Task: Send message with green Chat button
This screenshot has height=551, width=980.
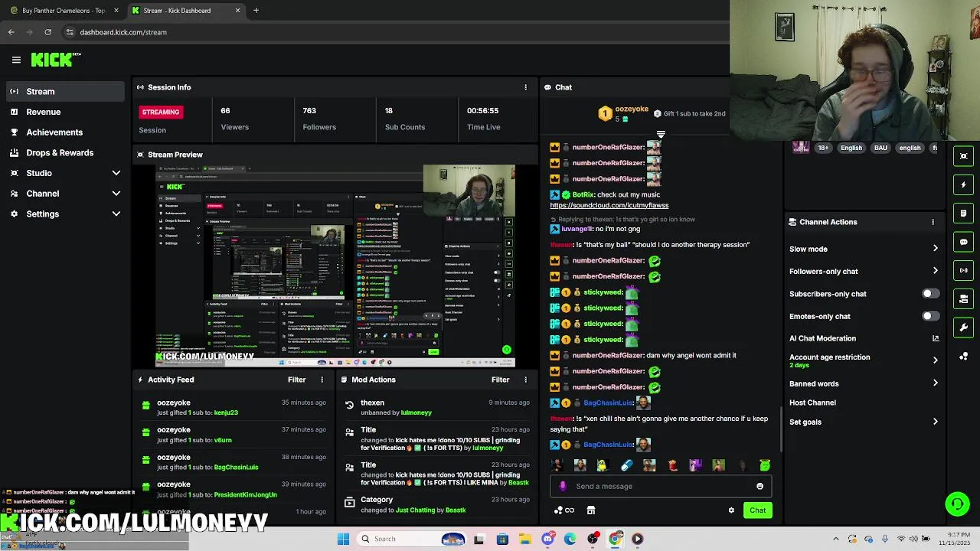Action: click(757, 510)
